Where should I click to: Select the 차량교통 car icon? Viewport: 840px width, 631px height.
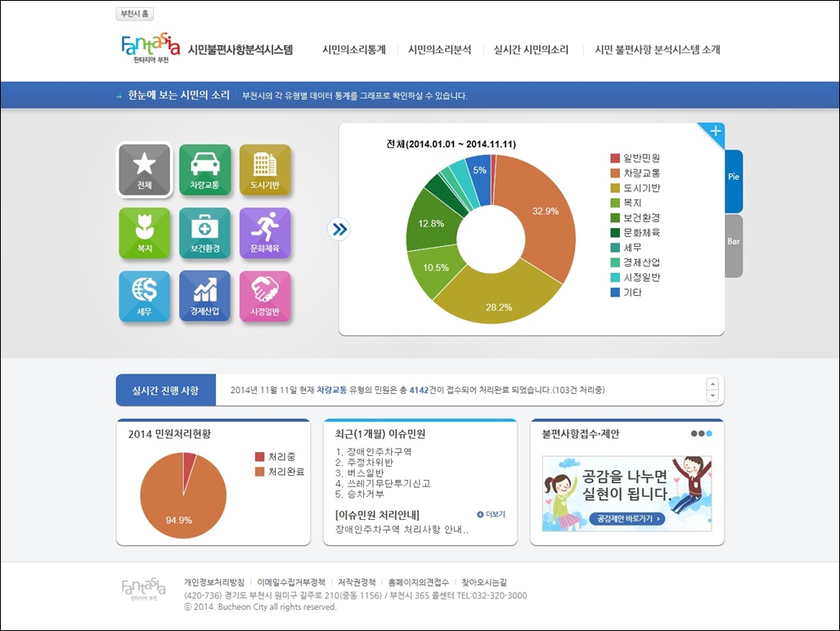(x=204, y=170)
